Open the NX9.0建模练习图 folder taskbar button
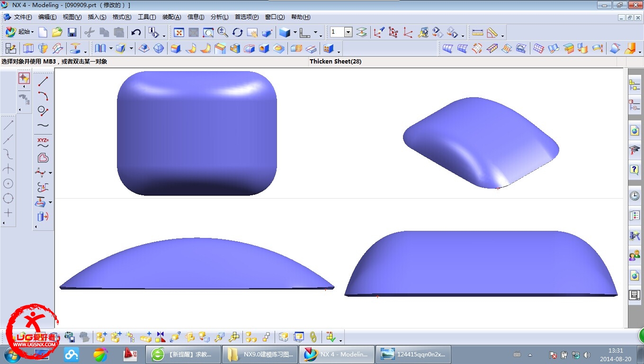The height and width of the screenshot is (364, 644). 260,354
